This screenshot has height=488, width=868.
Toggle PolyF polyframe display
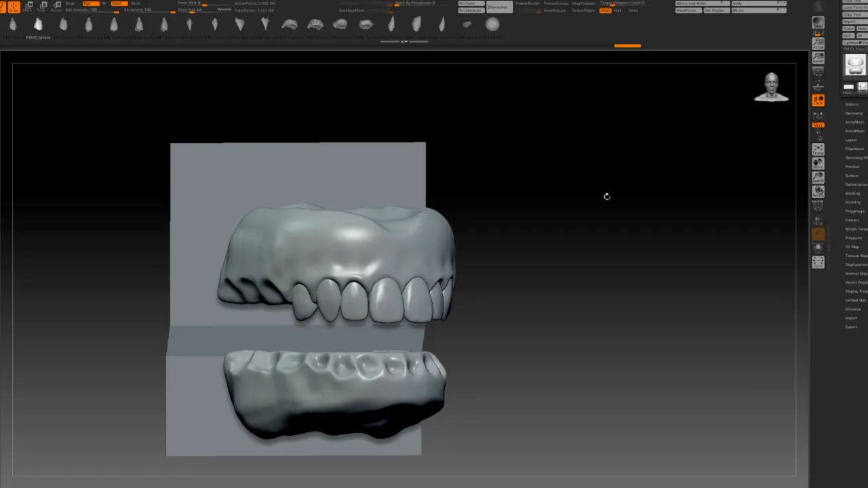[x=818, y=205]
